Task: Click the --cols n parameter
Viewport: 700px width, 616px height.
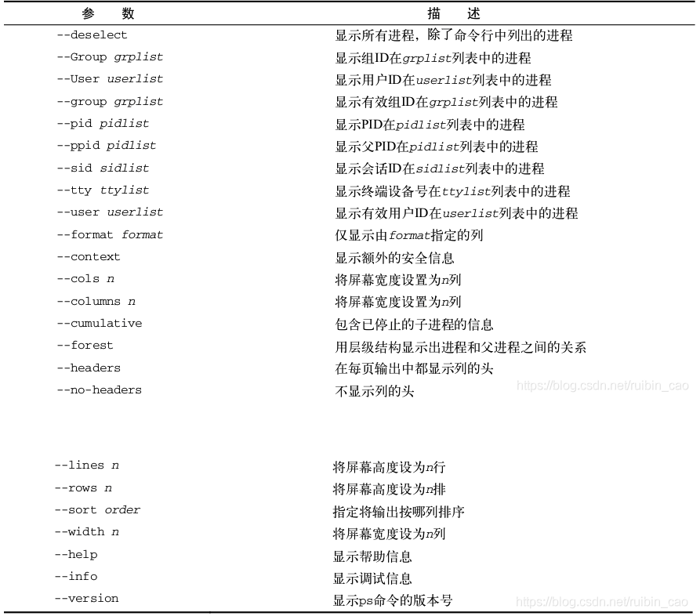Action: [85, 279]
